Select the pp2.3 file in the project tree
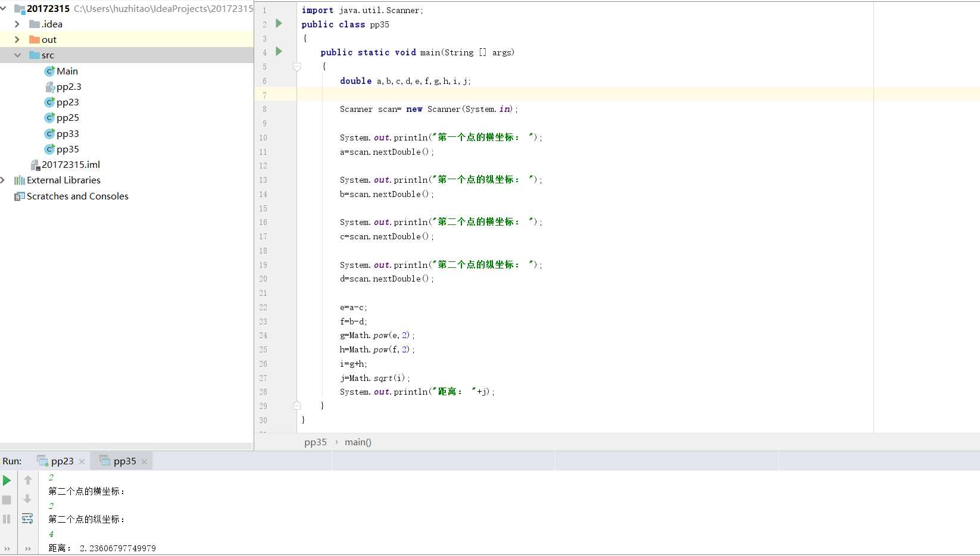The width and height of the screenshot is (980, 556). 68,86
